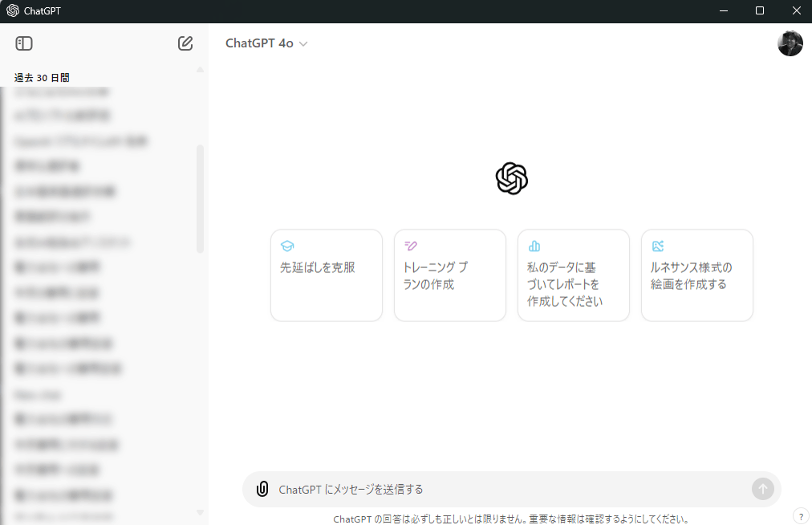This screenshot has width=812, height=525.
Task: Open the help question mark button
Action: pos(801,516)
